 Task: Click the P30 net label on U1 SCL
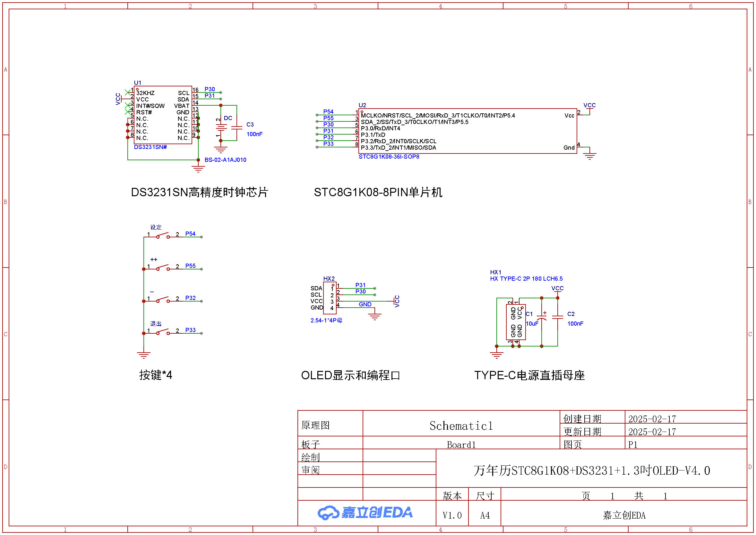coord(210,89)
